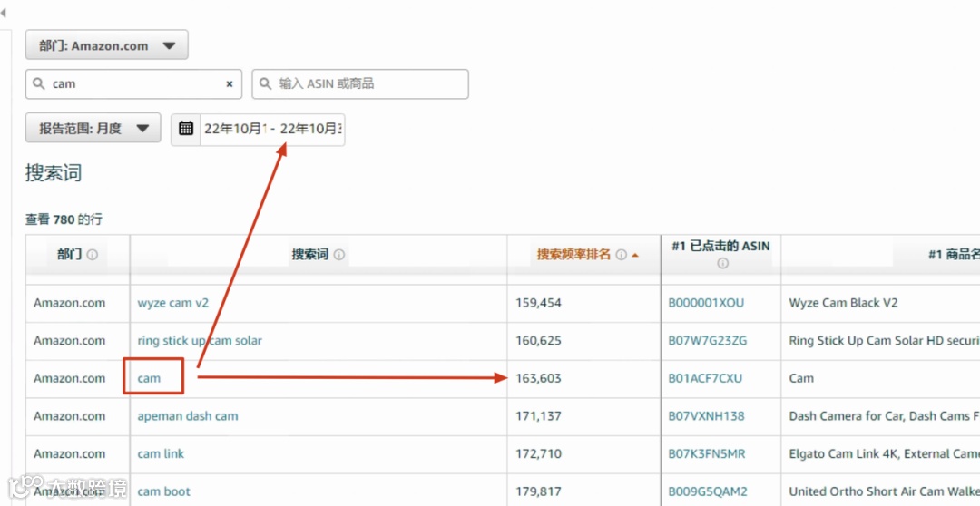Screen dimensions: 980x506
Task: Open the 22年10月 date range picker
Action: tap(272, 130)
